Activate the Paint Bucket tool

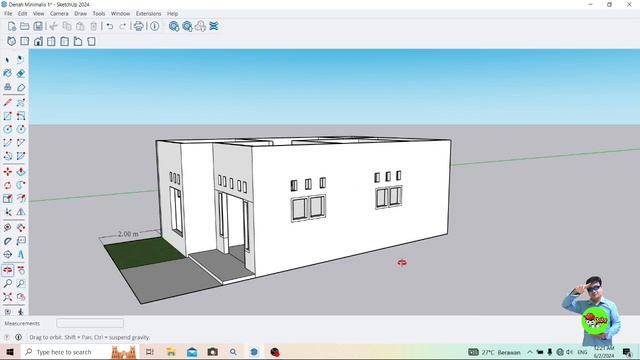pos(7,73)
